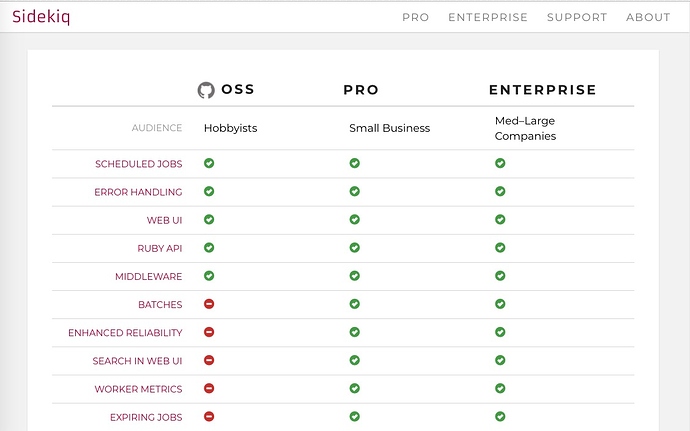This screenshot has height=431, width=690.
Task: Click PRO green check for Search in Web UI
Action: (355, 361)
